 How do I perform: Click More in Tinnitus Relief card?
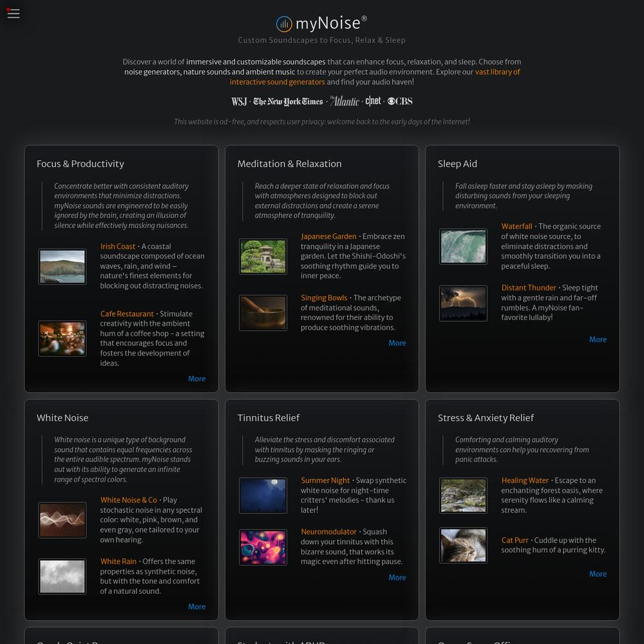coord(397,578)
